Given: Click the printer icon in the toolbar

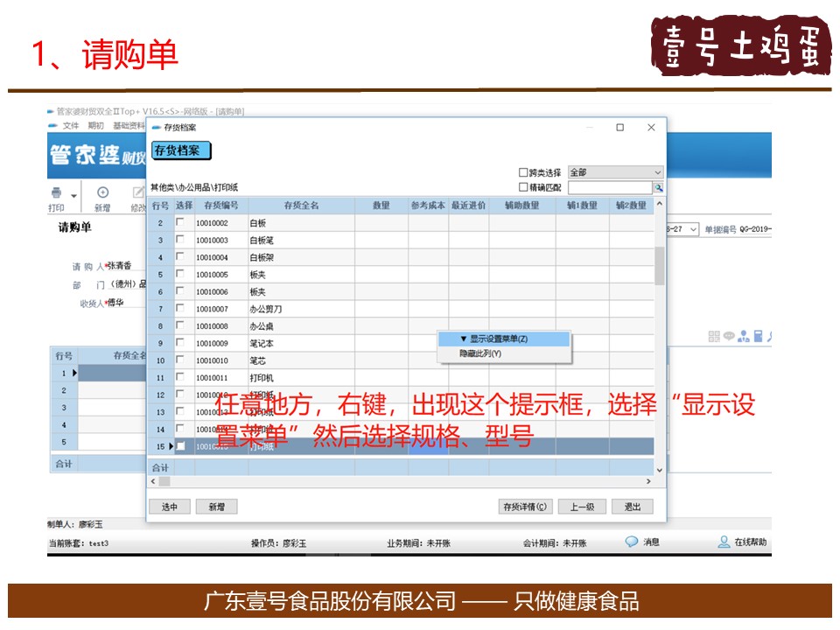Looking at the screenshot, I should 57,193.
